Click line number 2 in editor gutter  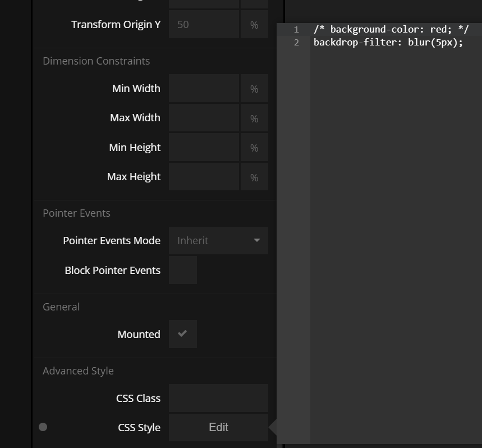(296, 42)
